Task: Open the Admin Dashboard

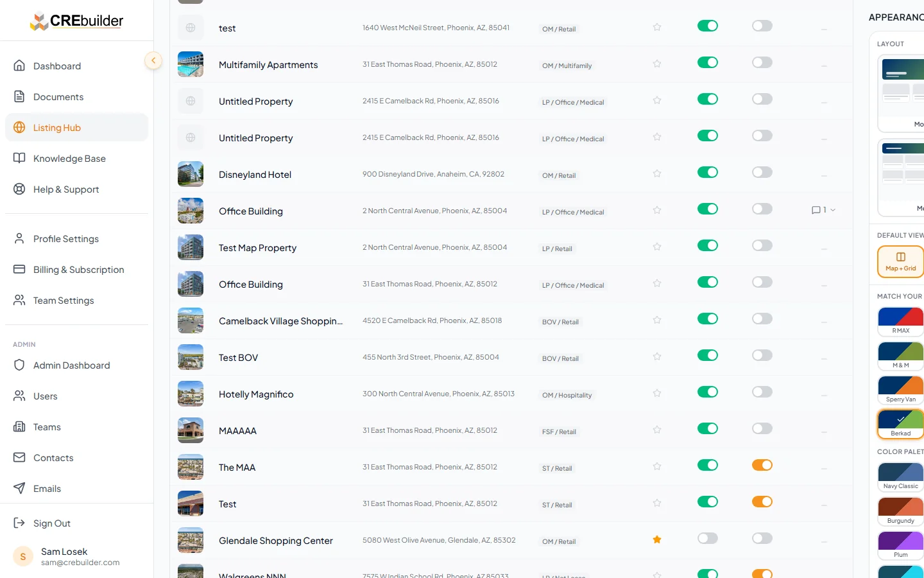Action: 71,365
